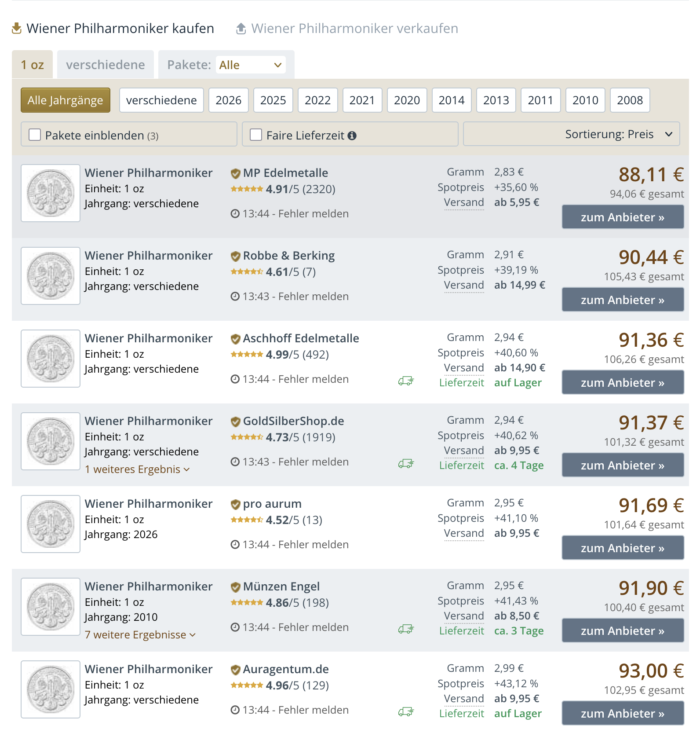This screenshot has width=700, height=733.
Task: Click the Versand label in Aschhoff Edelmetalle row
Action: click(x=464, y=368)
